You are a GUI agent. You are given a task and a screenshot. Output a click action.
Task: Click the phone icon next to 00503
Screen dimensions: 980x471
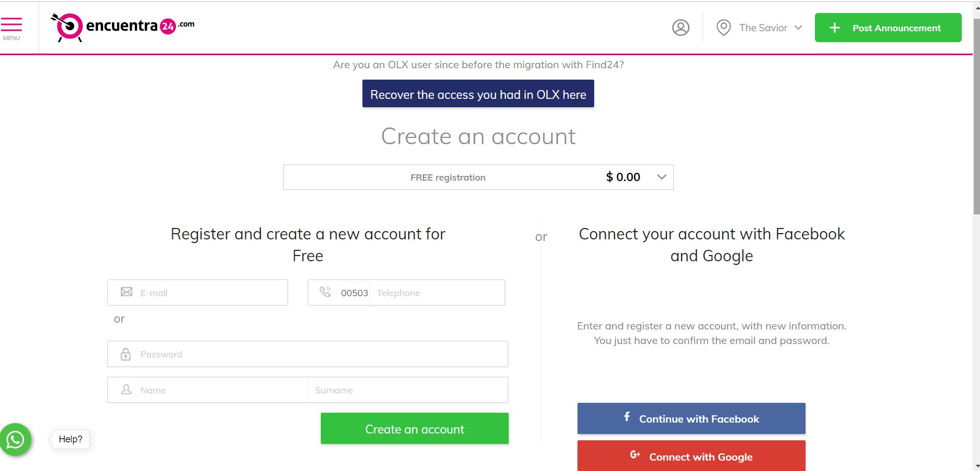[325, 292]
